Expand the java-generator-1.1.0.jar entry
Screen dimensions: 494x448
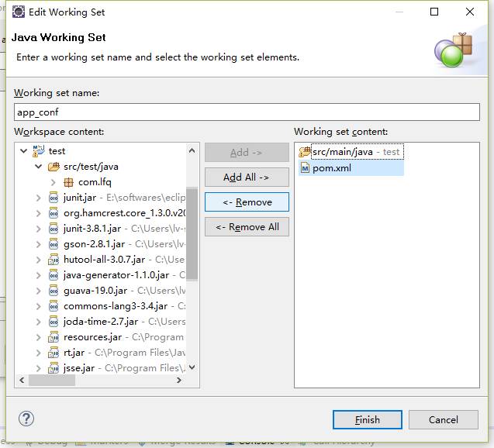click(39, 275)
